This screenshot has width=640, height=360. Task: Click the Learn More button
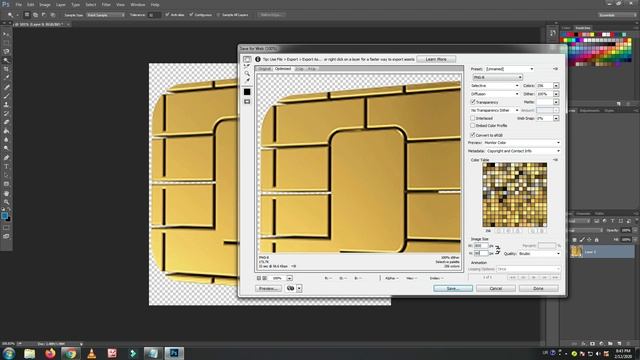pos(436,59)
